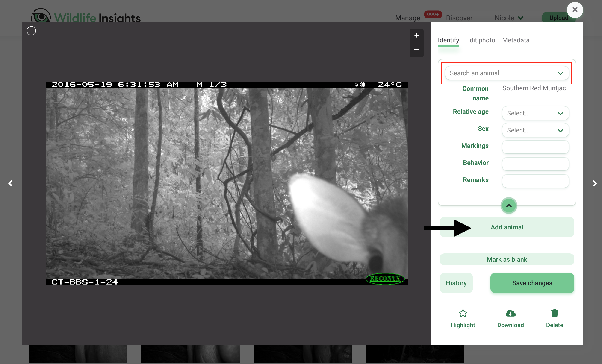This screenshot has width=602, height=364.
Task: Click the Upload button
Action: coord(558,18)
